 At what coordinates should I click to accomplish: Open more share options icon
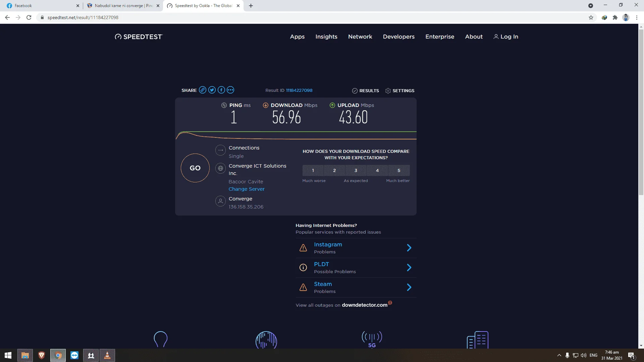pyautogui.click(x=230, y=90)
